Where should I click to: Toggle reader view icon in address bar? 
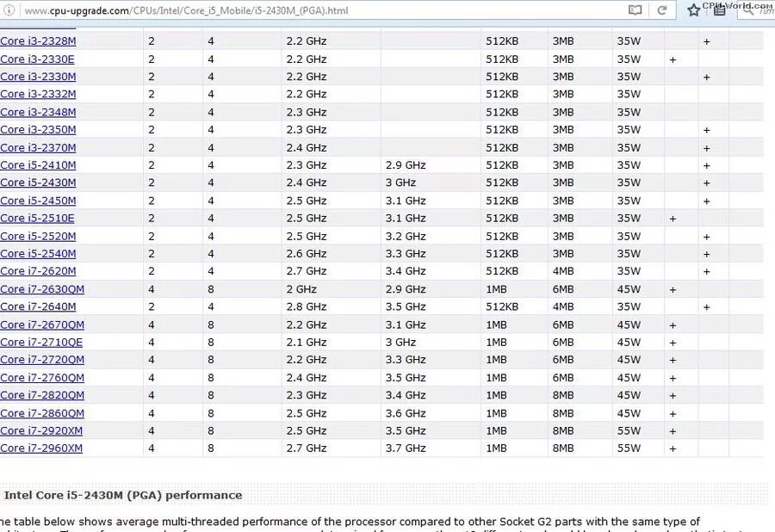[635, 9]
